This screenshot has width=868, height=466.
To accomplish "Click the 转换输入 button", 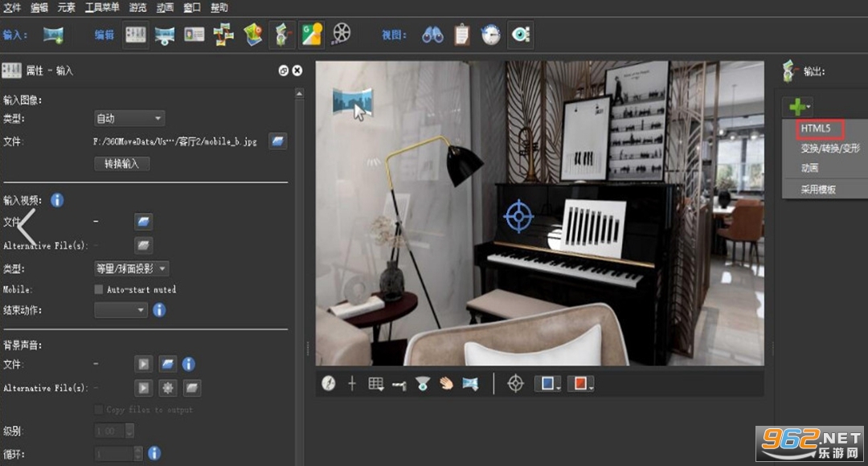I will (122, 164).
